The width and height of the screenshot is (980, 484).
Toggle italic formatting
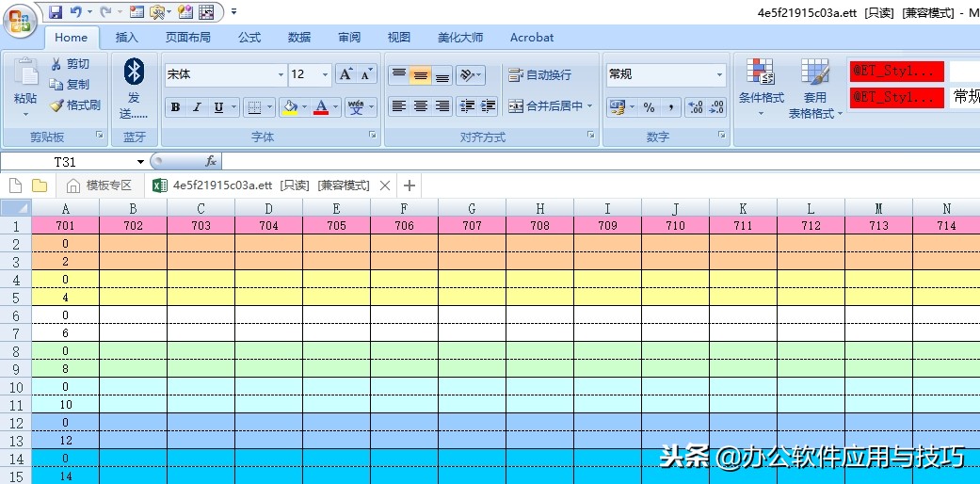pos(197,107)
